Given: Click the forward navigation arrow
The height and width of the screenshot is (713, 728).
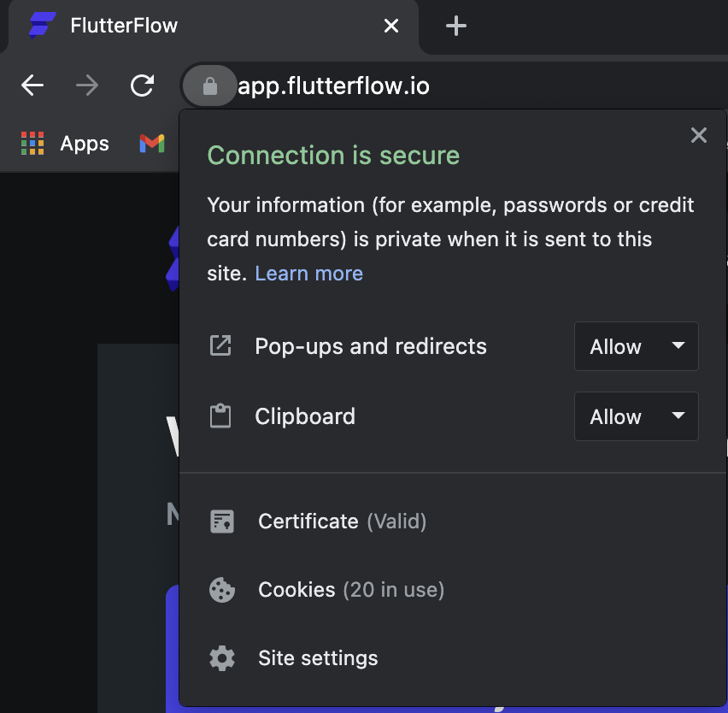Looking at the screenshot, I should coord(87,85).
